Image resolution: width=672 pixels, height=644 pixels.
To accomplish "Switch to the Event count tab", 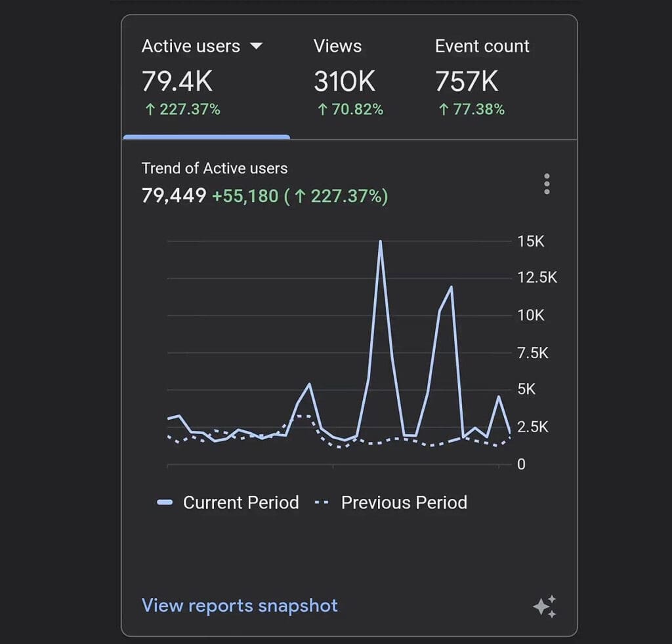I will (482, 47).
